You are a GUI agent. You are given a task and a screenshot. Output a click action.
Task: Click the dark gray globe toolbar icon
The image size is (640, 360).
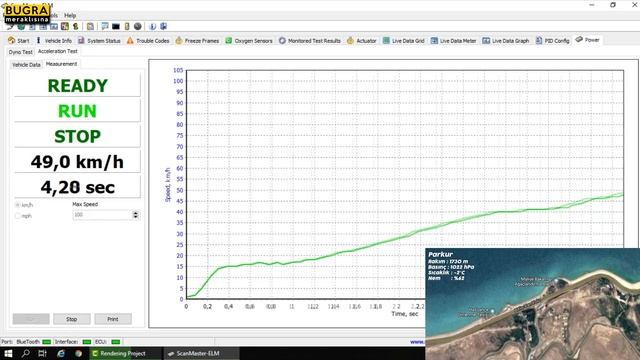click(138, 27)
